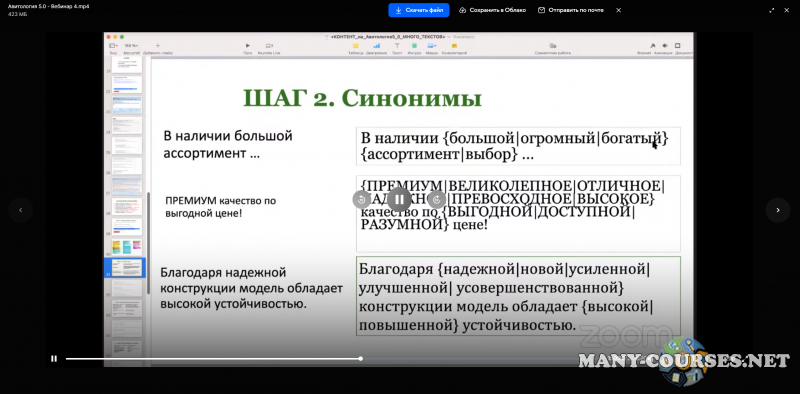Open the Масштаб zoom percentage dropdown
Viewport: 800px width, 394px height.
(132, 46)
